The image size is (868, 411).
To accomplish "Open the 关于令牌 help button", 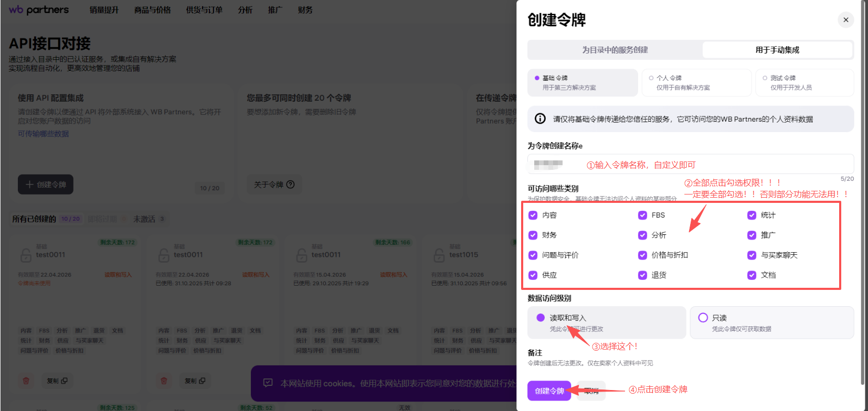I will click(274, 185).
